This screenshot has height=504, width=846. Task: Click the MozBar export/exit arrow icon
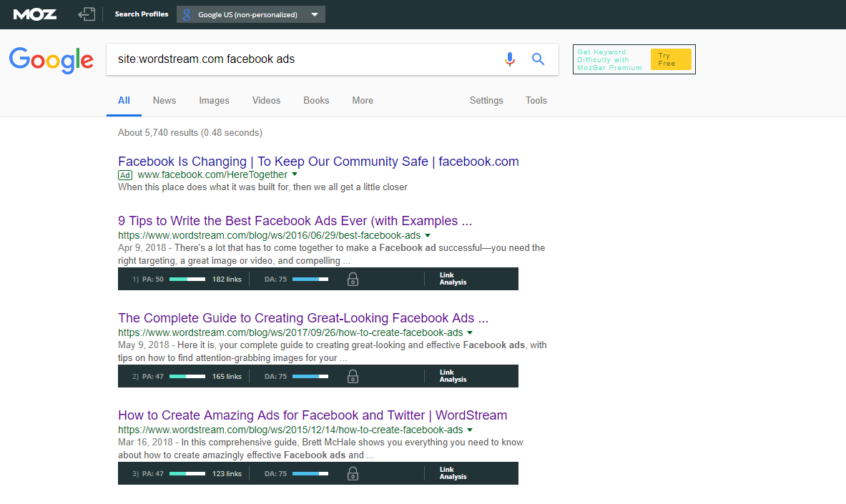(x=87, y=14)
